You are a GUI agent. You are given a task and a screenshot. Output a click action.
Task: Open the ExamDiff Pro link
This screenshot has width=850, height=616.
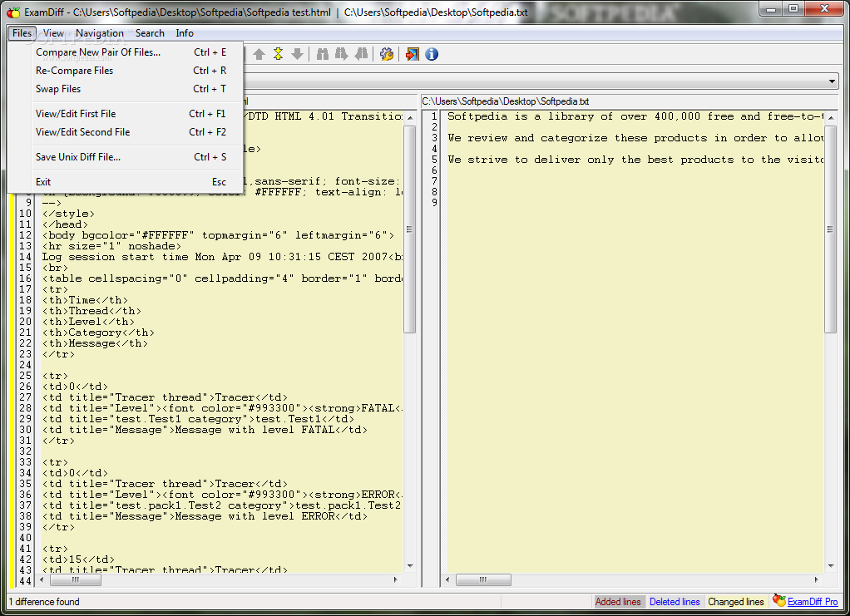click(813, 601)
